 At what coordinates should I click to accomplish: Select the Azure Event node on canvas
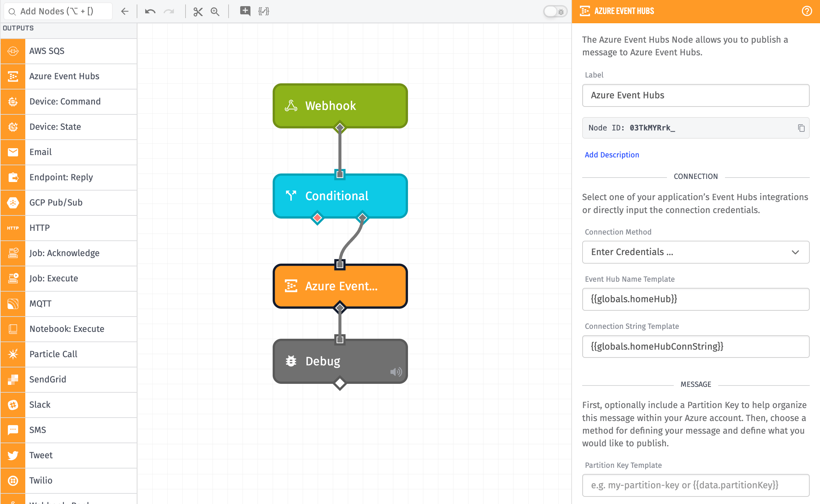[x=340, y=286]
